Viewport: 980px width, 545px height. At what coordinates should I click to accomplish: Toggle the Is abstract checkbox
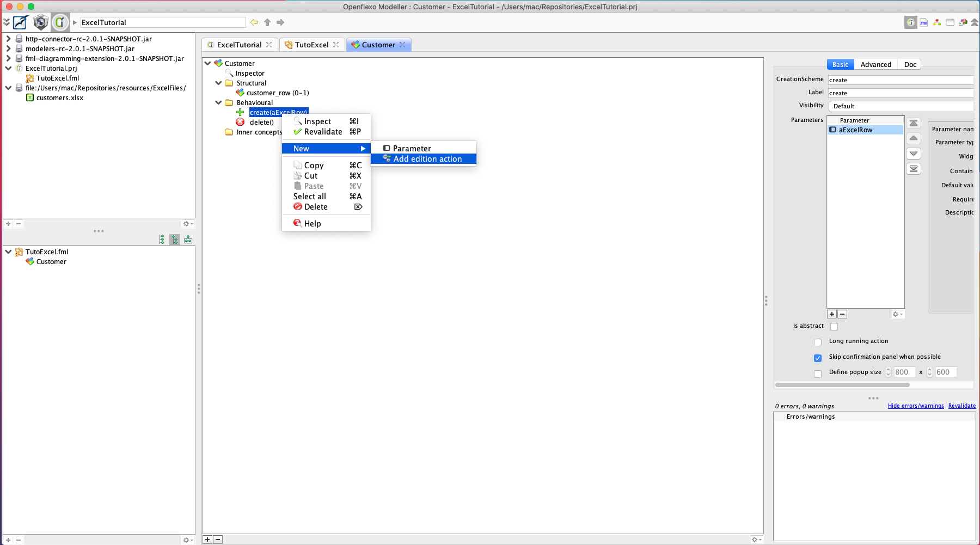tap(834, 327)
